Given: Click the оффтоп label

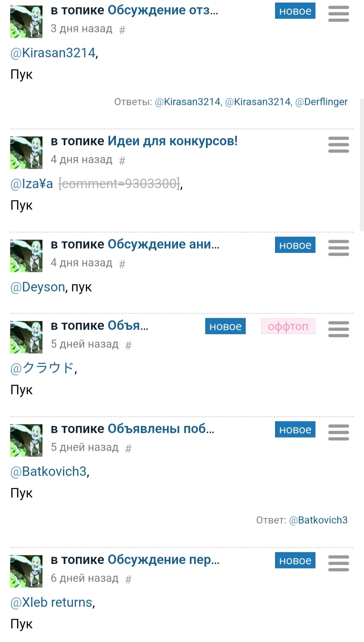Looking at the screenshot, I should click(x=288, y=326).
